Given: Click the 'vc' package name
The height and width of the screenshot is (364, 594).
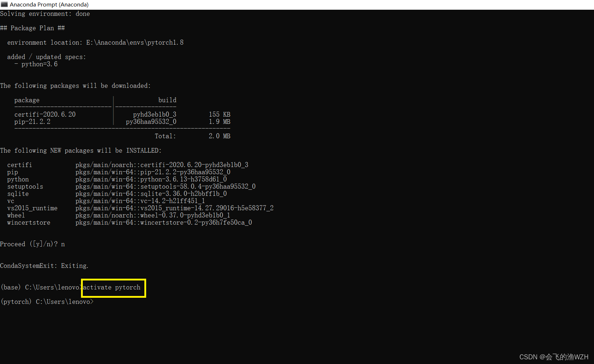Looking at the screenshot, I should (11, 201).
